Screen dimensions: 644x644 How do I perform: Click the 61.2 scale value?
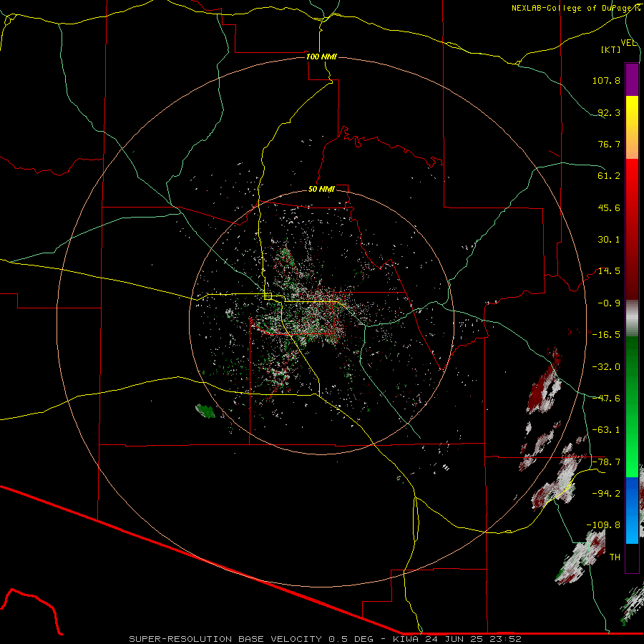point(609,176)
